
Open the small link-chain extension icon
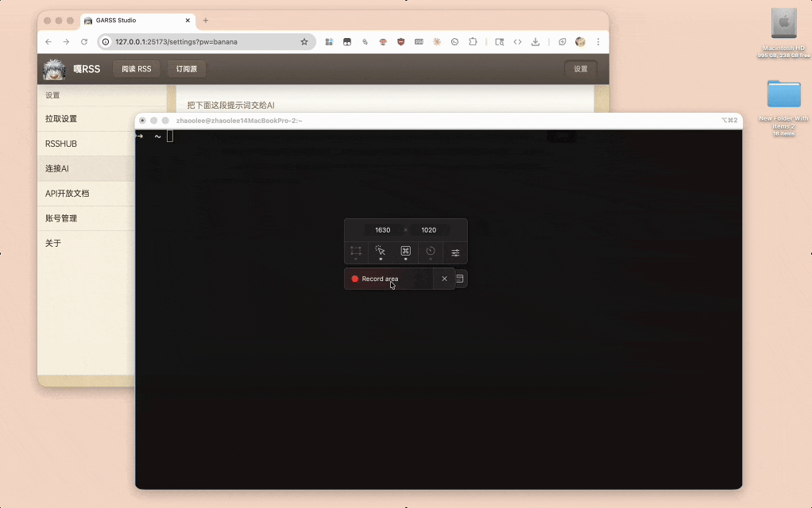(x=365, y=42)
